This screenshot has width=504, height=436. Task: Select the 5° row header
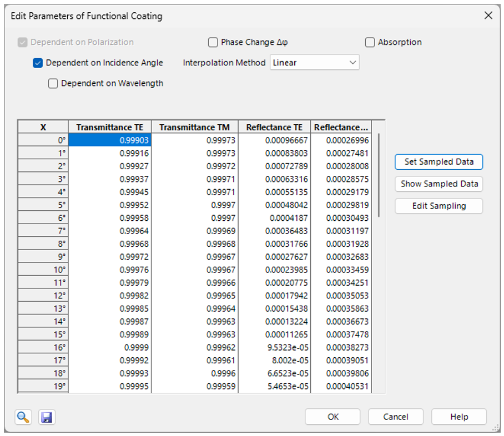43,205
